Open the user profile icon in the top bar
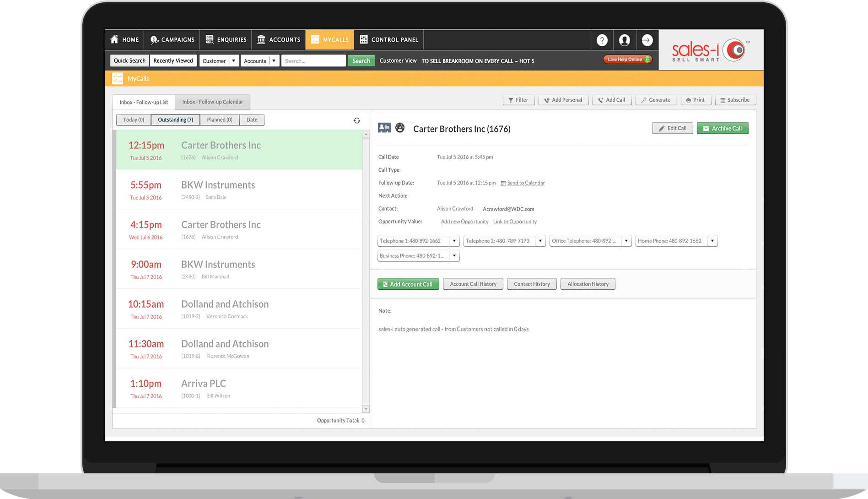Viewport: 868px width, 499px height. [624, 40]
